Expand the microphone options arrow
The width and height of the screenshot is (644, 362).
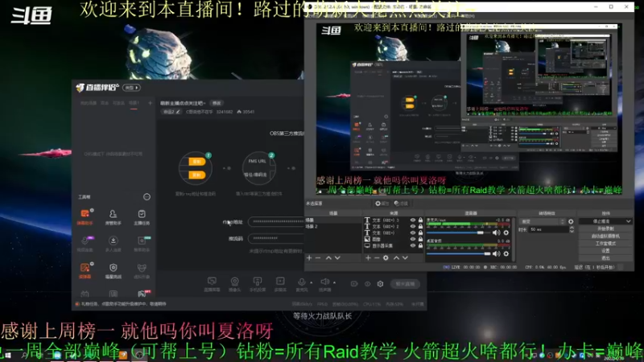pyautogui.click(x=311, y=282)
